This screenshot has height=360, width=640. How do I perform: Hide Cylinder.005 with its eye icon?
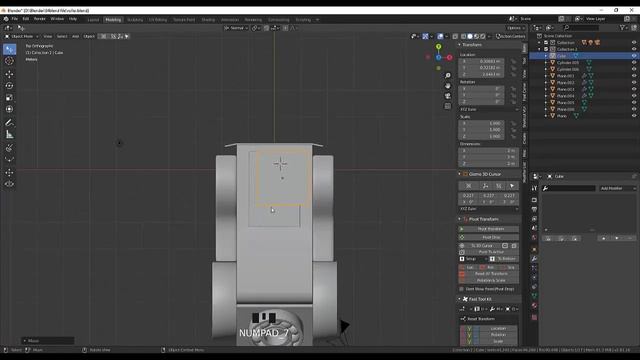(634, 62)
